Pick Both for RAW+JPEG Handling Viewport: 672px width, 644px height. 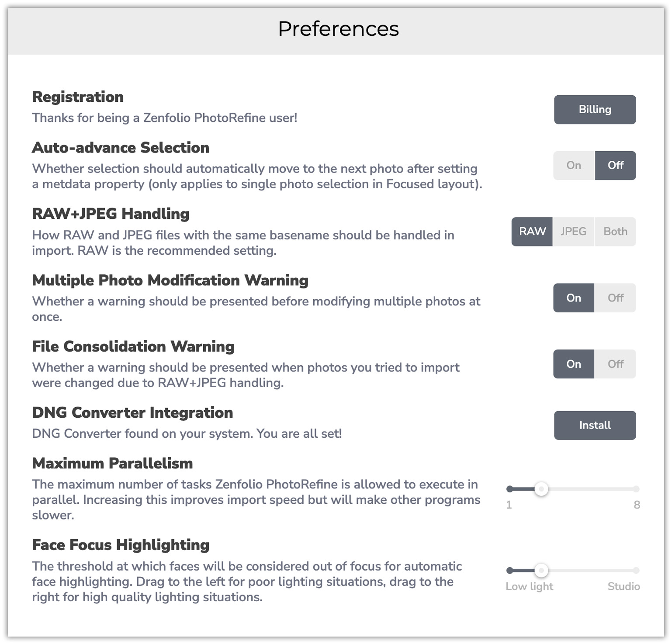coord(615,231)
